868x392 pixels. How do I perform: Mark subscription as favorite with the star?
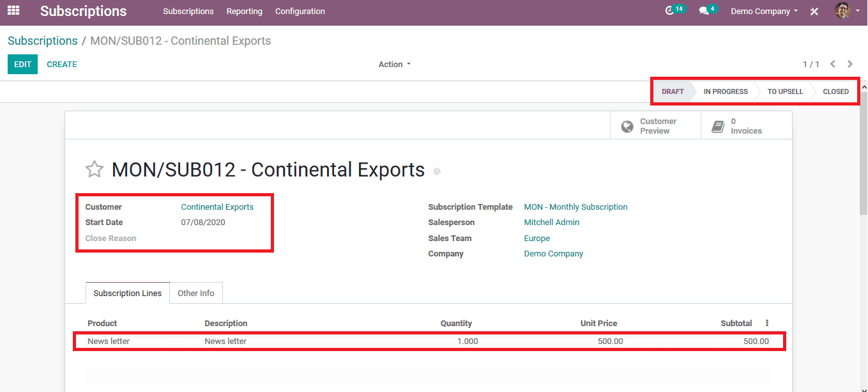coord(95,169)
